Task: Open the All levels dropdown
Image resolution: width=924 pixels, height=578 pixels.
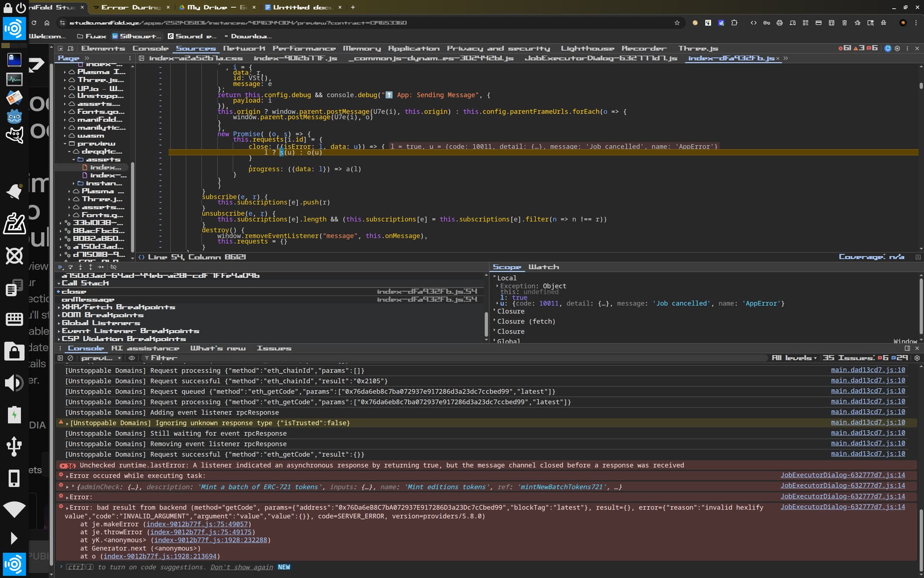Action: coord(794,358)
